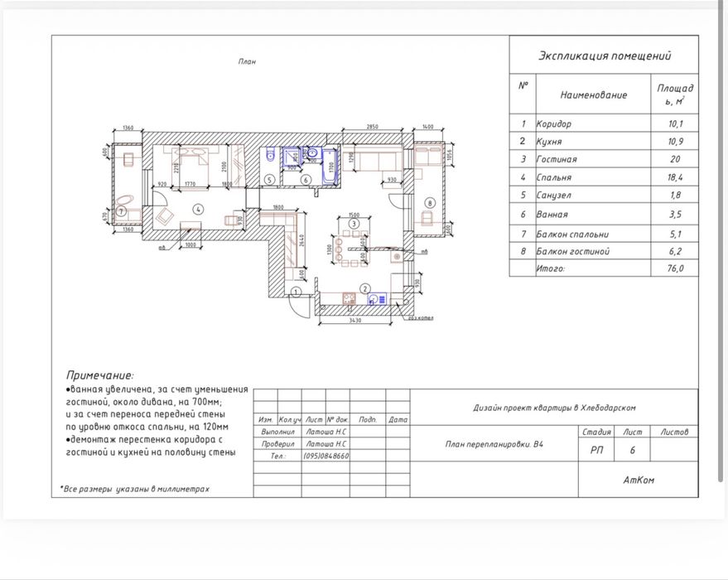728x580 pixels.
Task: Click room marker 8 on the right balcony
Action: pyautogui.click(x=430, y=203)
